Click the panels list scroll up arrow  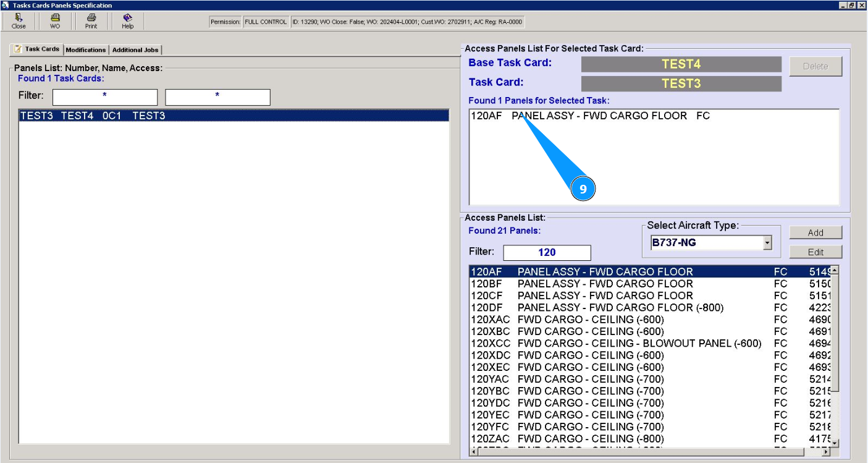pos(835,270)
